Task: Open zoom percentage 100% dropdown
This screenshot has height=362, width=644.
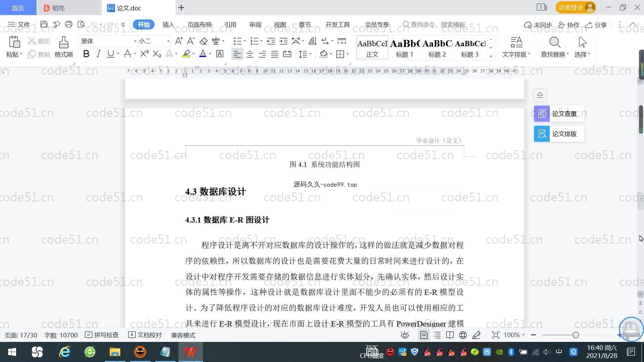Action: click(514, 335)
